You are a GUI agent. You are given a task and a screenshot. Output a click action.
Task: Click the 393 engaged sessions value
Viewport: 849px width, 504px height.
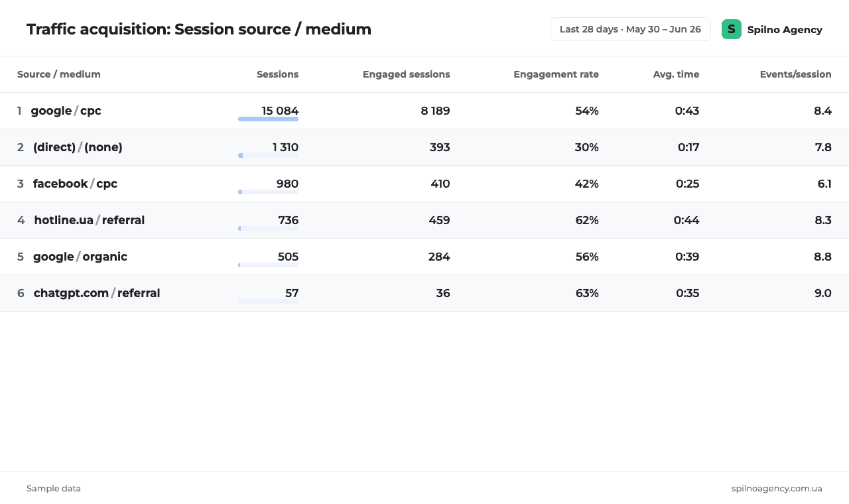(x=440, y=147)
